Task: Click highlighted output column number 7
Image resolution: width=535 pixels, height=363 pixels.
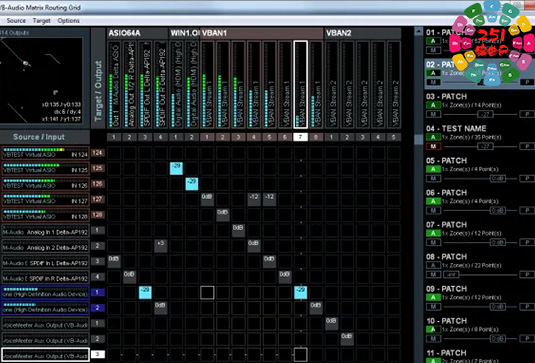Action: pyautogui.click(x=300, y=137)
